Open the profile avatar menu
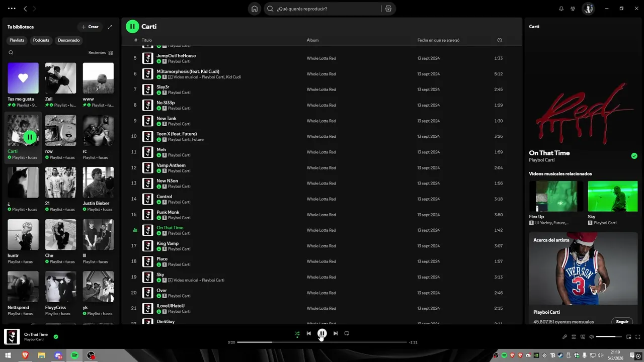 click(x=588, y=9)
